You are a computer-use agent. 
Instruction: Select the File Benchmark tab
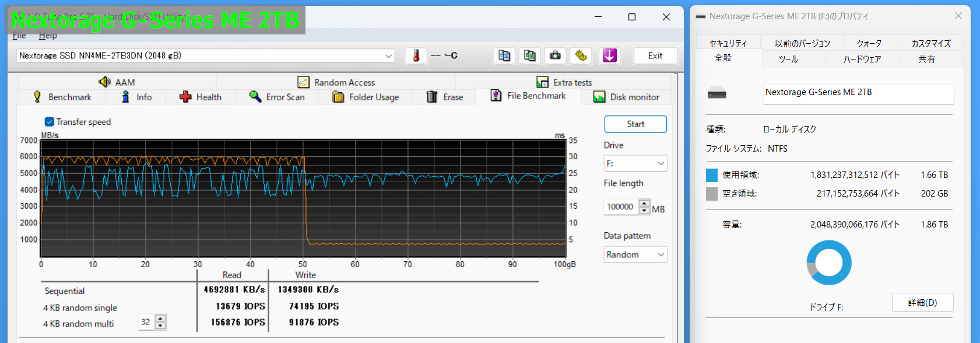click(528, 96)
